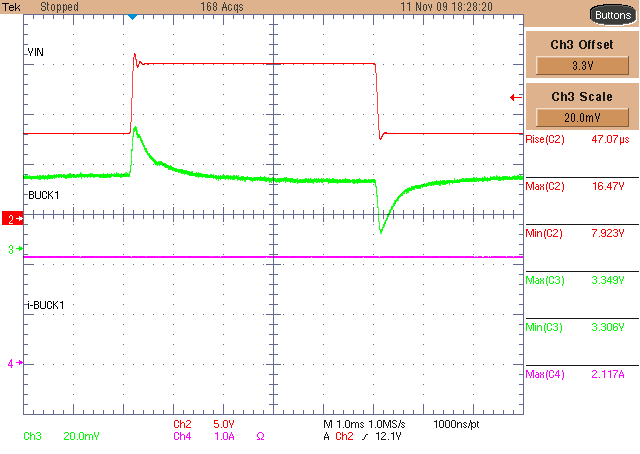This screenshot has width=640, height=454.
Task: Click the 2.117A value
Action: [608, 374]
